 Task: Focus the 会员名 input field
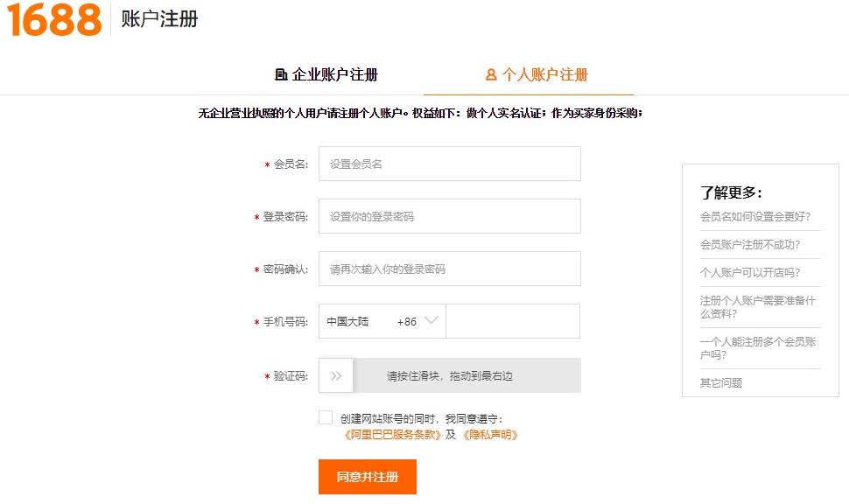click(449, 164)
